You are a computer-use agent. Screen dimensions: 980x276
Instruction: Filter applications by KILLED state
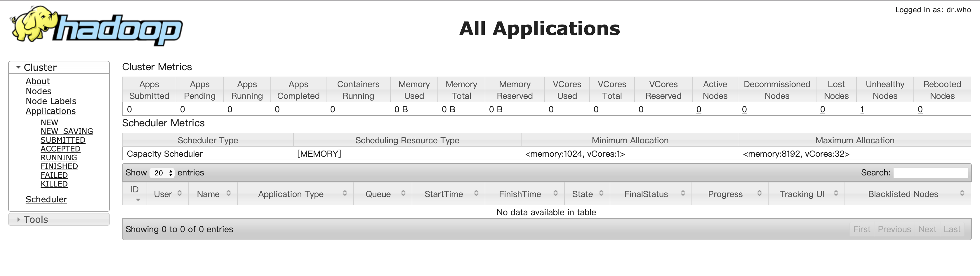click(54, 184)
